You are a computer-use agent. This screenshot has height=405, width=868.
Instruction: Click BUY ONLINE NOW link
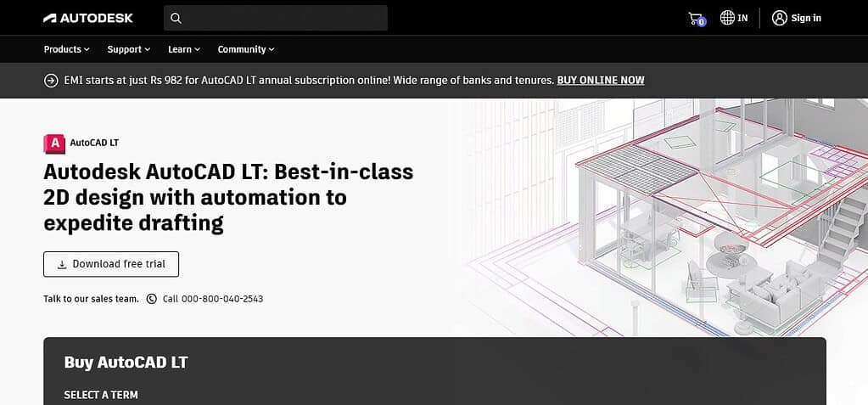click(601, 81)
